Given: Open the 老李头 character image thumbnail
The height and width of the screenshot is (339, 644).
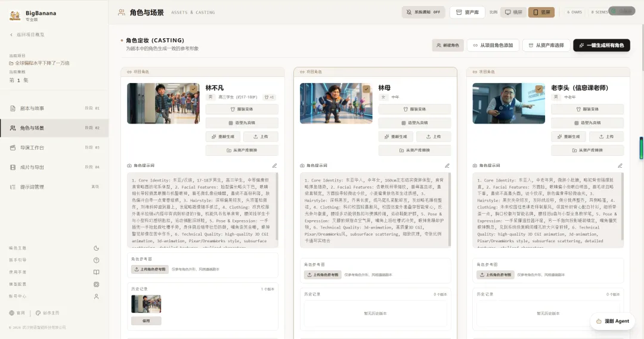Looking at the screenshot, I should (509, 103).
